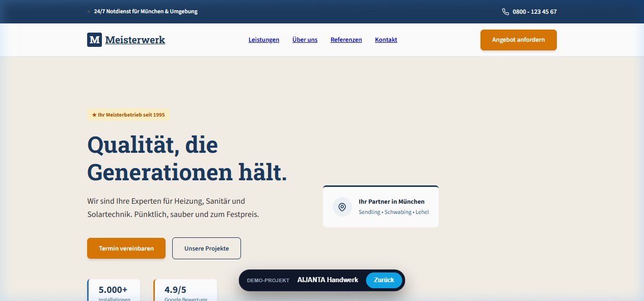Click the Termin vereinbaren button
The image size is (644, 301).
pyautogui.click(x=126, y=248)
